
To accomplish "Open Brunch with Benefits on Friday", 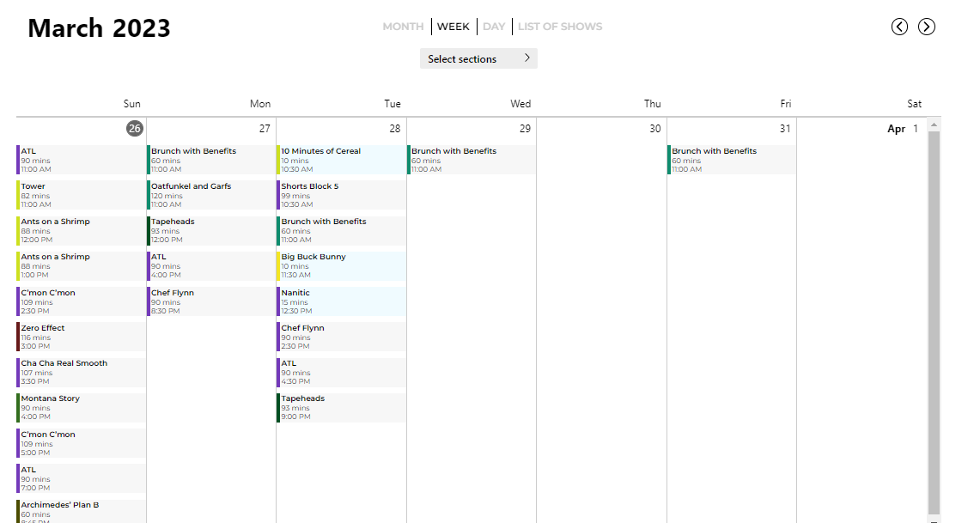I will (732, 160).
